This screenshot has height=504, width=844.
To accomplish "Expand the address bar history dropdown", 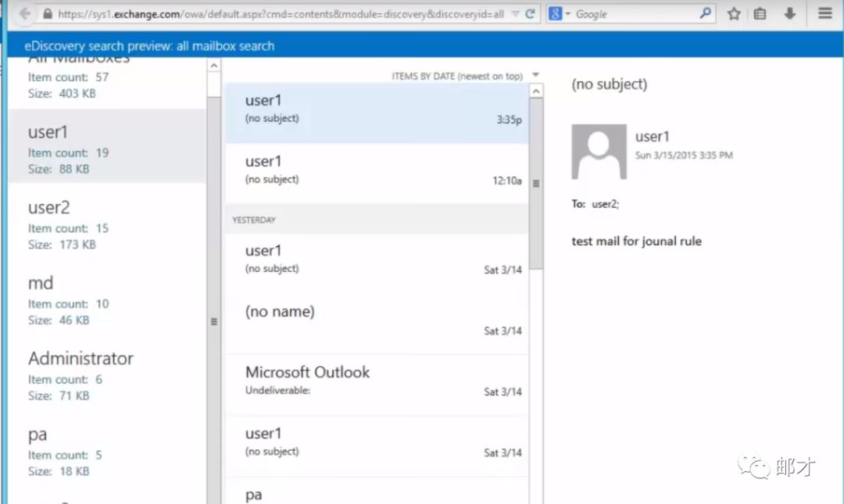I will 514,14.
